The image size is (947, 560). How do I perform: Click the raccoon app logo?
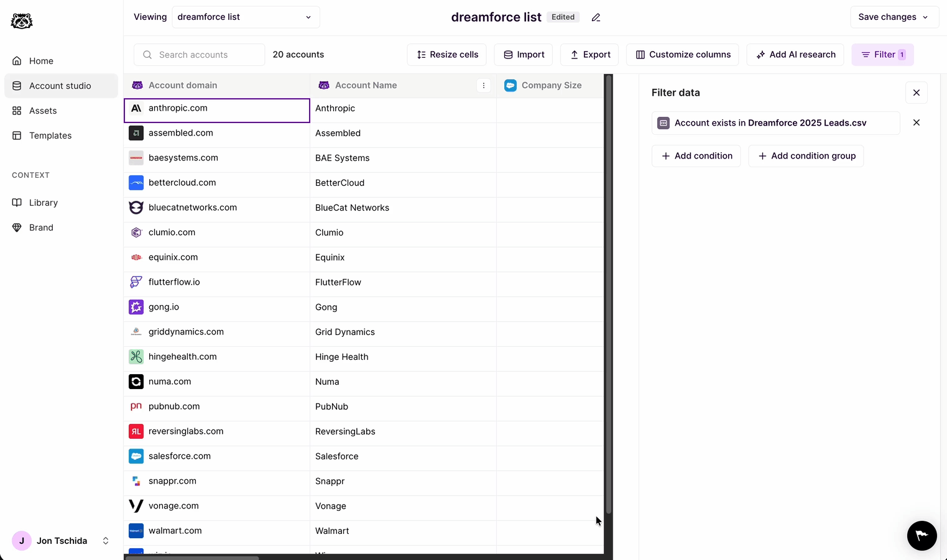pyautogui.click(x=22, y=21)
